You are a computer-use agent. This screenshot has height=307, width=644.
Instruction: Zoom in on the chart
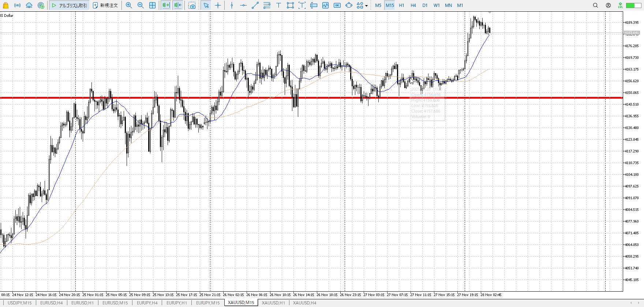pos(129,5)
